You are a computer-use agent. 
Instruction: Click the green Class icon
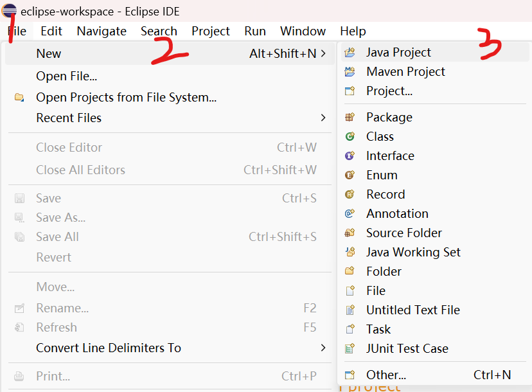350,136
